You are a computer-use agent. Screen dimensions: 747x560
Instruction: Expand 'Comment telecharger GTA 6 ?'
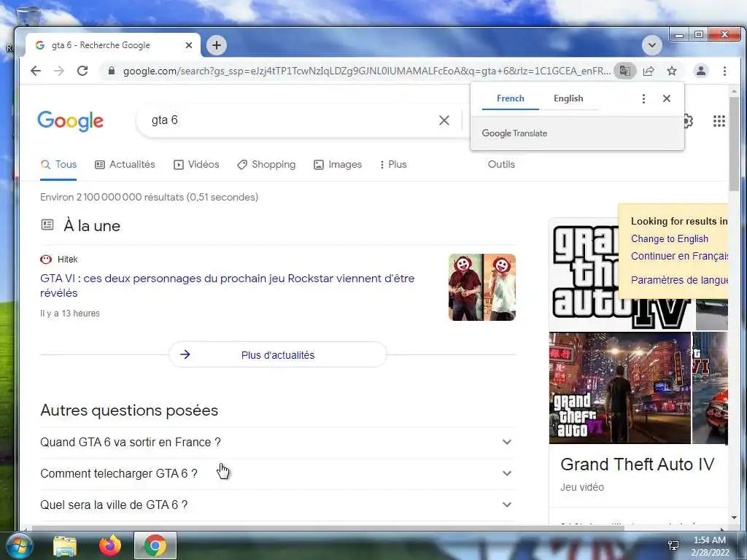click(278, 474)
